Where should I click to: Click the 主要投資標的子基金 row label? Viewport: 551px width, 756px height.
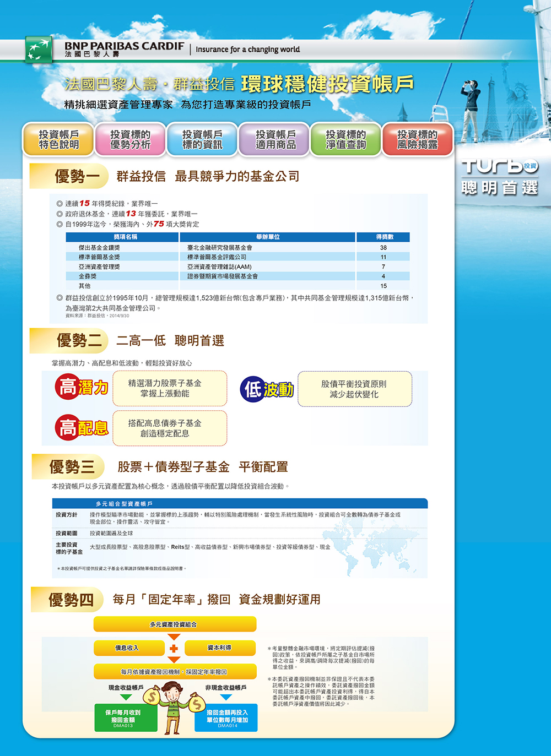click(x=69, y=548)
